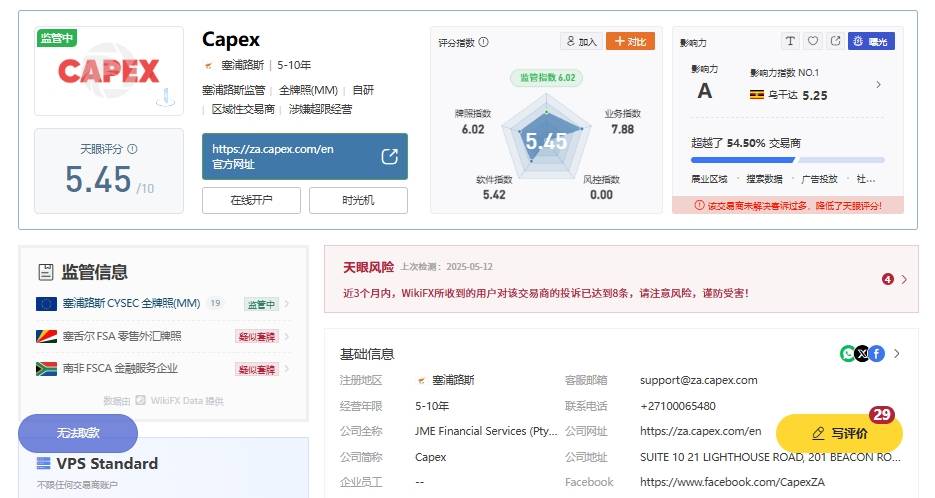Viewport: 935px width, 498px height.
Task: Click the orange 对比 compare button
Action: click(x=630, y=41)
